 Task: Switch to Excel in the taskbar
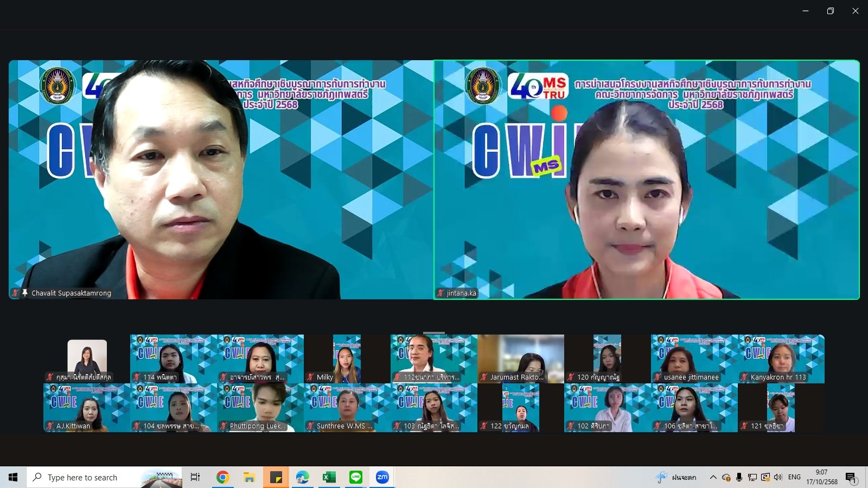click(x=329, y=477)
